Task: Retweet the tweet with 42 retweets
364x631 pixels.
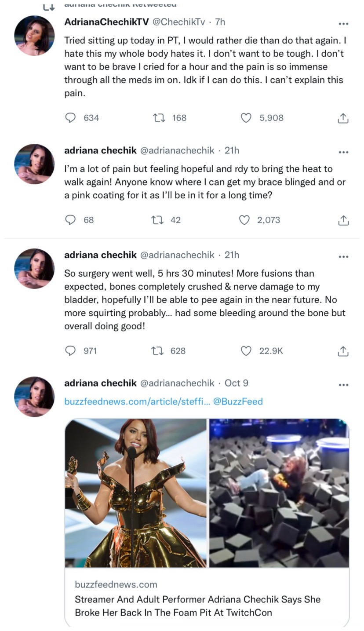Action: [157, 220]
